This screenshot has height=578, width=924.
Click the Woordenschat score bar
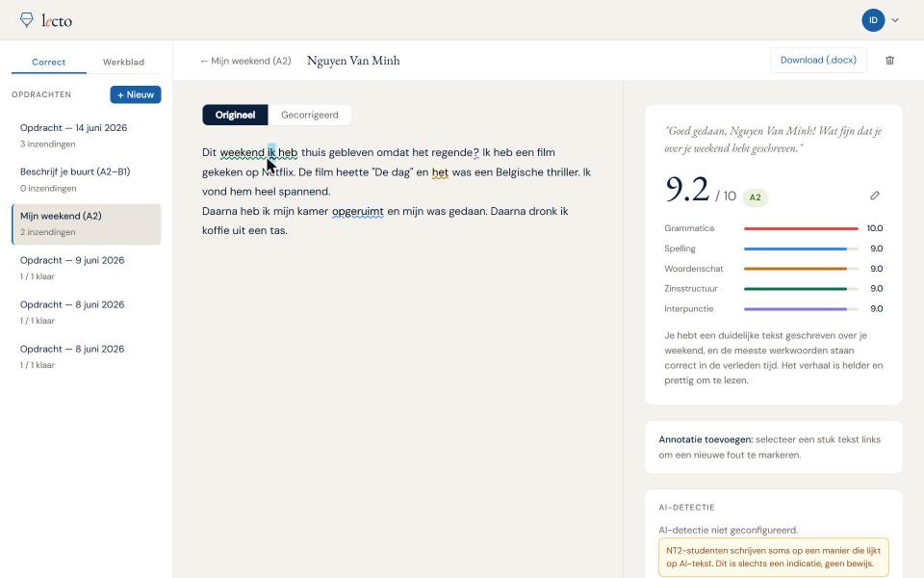click(801, 269)
